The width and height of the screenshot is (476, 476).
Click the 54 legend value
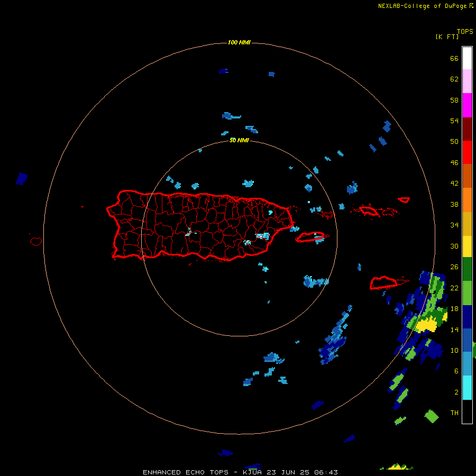454,121
